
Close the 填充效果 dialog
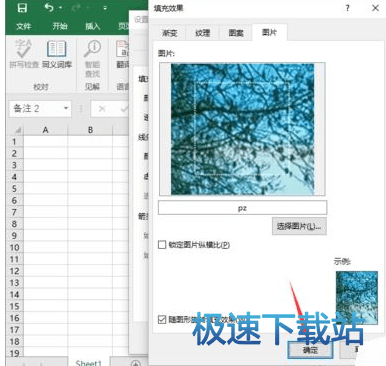[375, 8]
